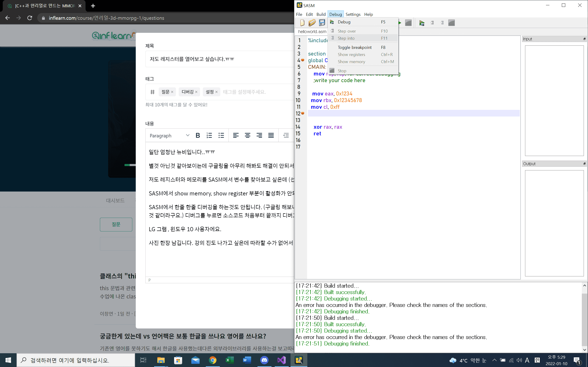Click the Save floppy disk icon
588x367 pixels.
322,23
